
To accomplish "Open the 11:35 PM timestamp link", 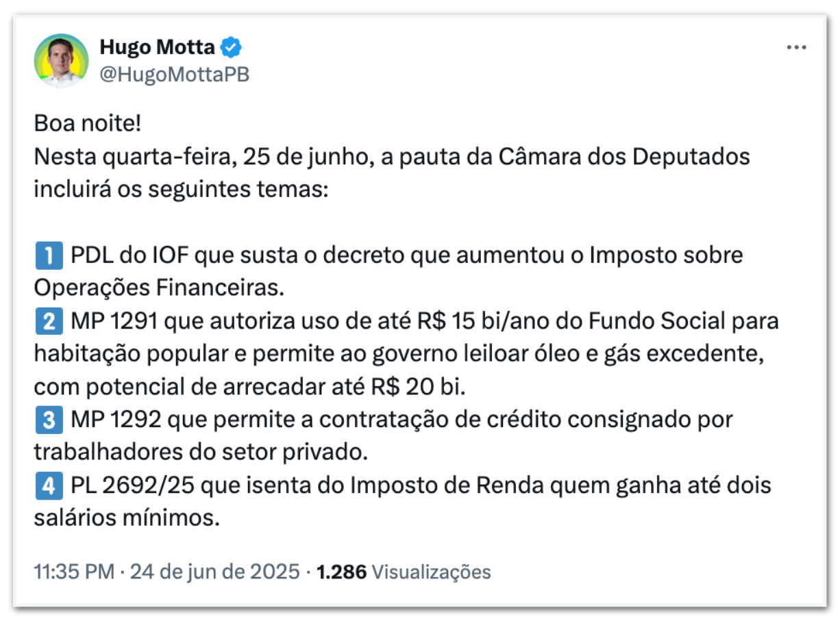I will (74, 572).
